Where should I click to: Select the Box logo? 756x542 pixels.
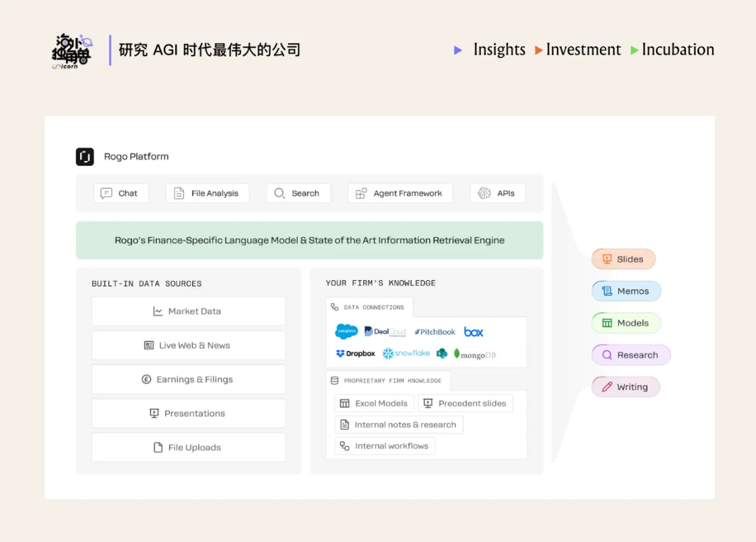point(473,331)
